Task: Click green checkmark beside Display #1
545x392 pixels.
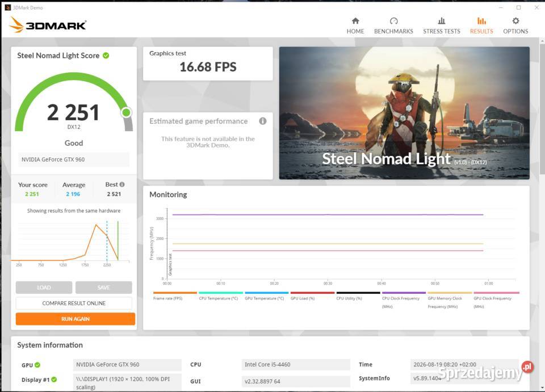Action: coord(54,380)
